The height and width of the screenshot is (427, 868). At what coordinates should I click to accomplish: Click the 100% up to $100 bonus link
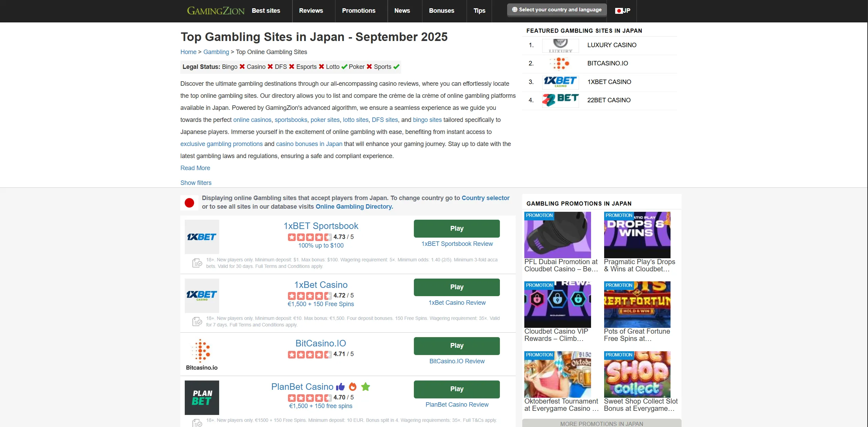coord(321,246)
